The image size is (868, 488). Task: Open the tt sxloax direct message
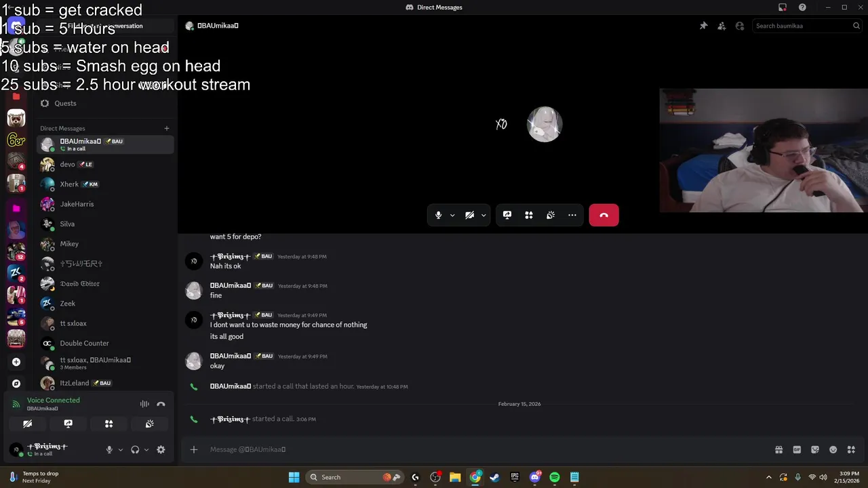(x=105, y=323)
